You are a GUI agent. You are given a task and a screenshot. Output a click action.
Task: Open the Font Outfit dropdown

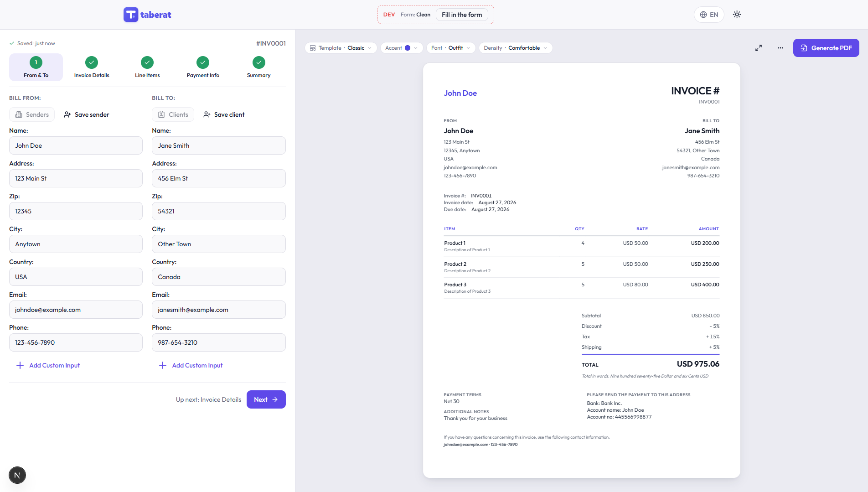[x=450, y=48]
